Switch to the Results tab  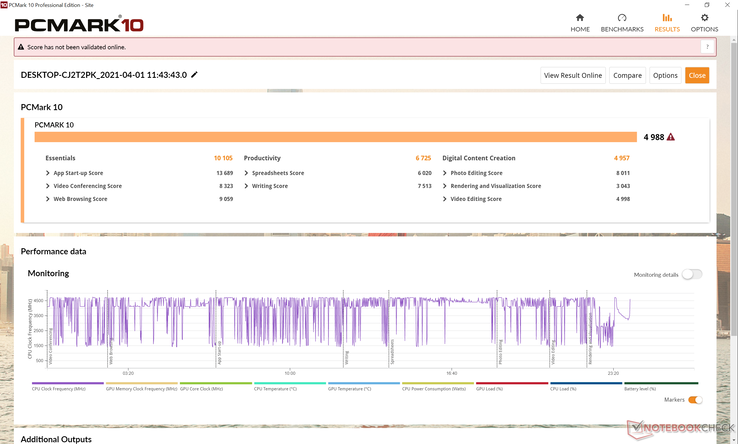(667, 21)
